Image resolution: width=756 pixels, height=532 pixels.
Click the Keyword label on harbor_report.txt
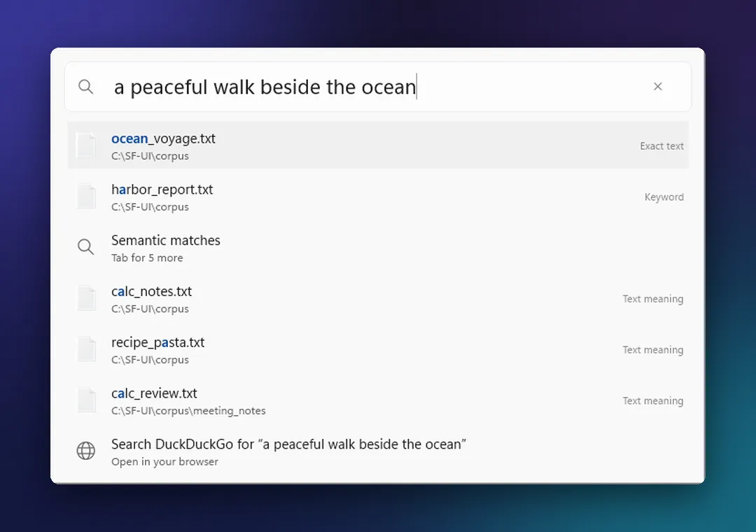click(x=664, y=197)
